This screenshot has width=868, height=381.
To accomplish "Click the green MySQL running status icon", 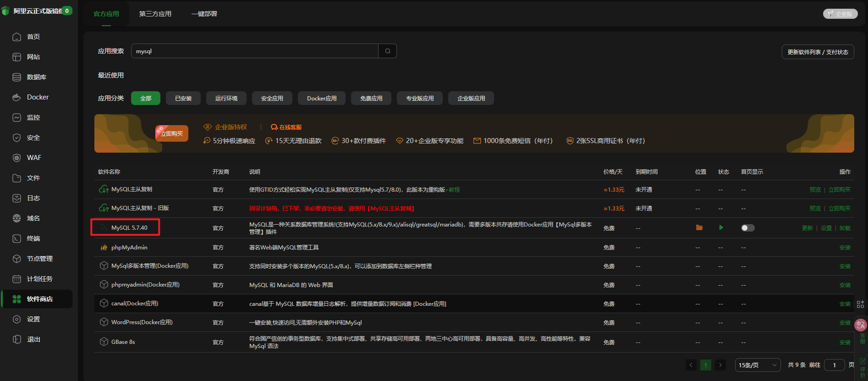I will click(721, 228).
